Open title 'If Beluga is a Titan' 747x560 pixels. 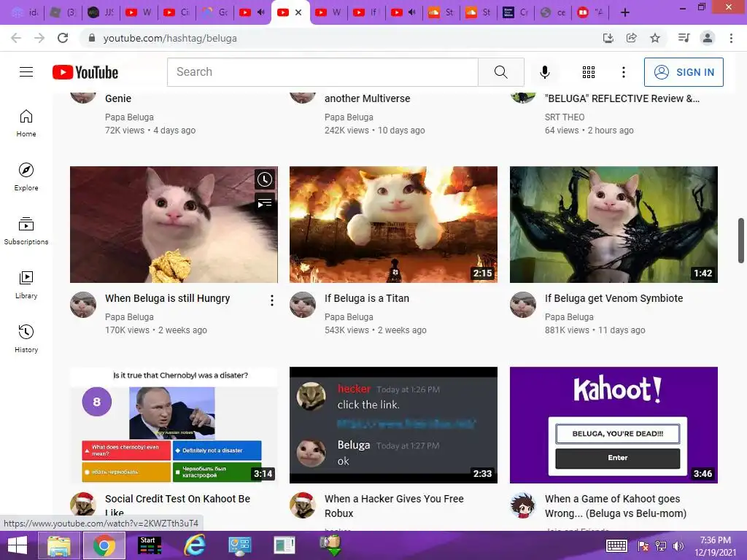367,298
